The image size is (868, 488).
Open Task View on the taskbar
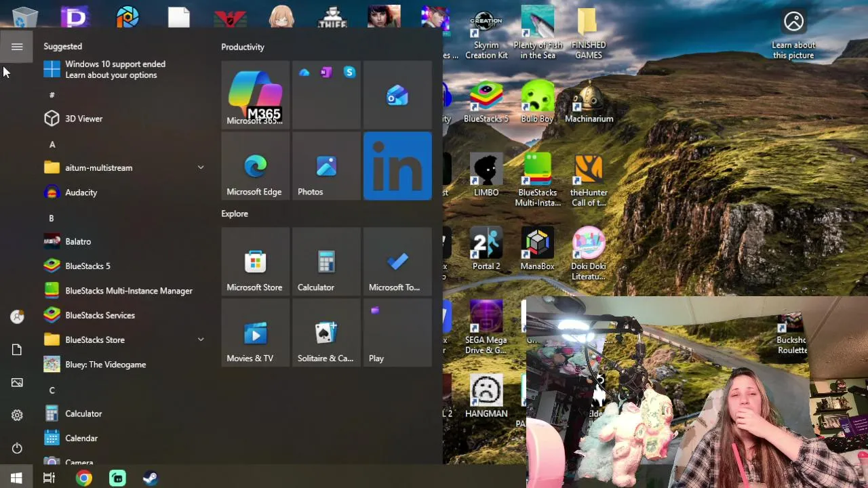click(x=49, y=478)
